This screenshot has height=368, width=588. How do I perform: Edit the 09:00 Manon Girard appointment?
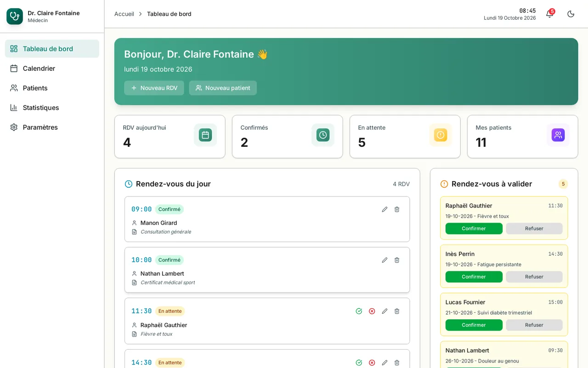click(384, 209)
